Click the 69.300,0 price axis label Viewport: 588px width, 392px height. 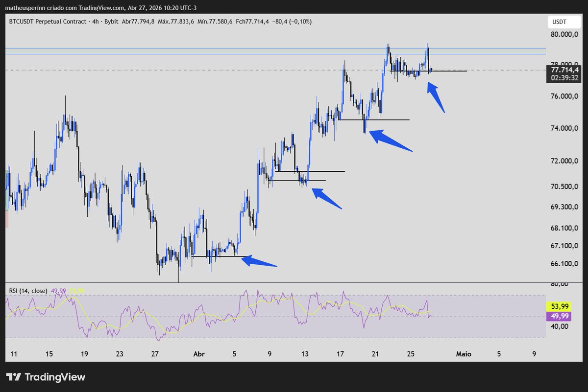(x=563, y=207)
